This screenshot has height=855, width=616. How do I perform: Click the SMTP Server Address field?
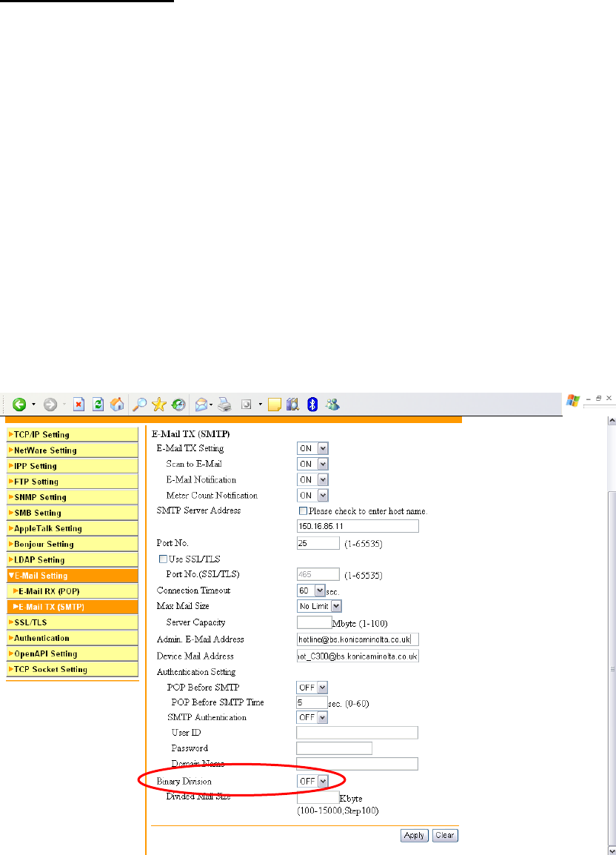click(x=358, y=526)
